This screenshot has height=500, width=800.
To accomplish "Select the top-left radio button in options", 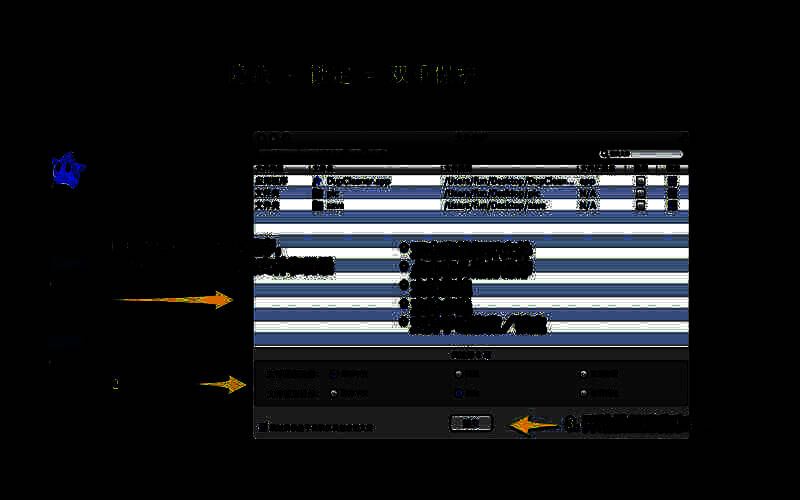I will click(333, 373).
